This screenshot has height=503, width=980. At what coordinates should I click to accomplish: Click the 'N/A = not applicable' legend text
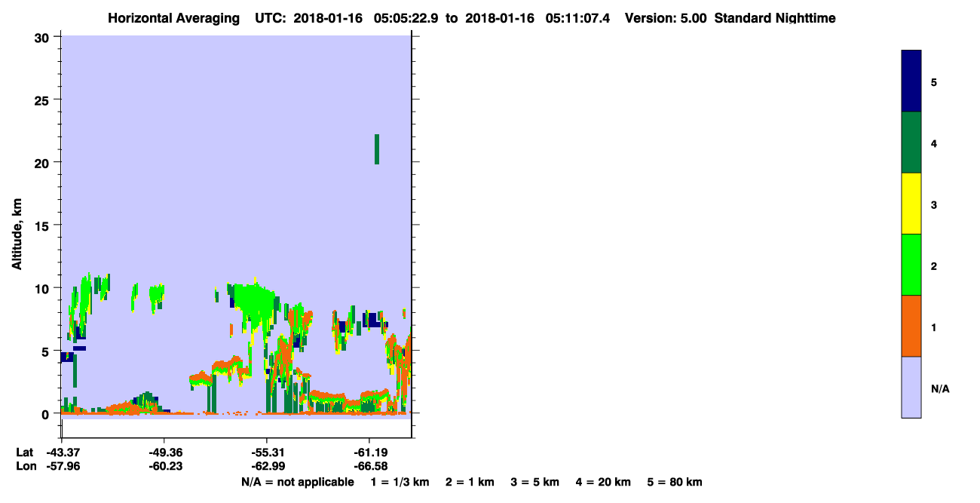point(297,483)
